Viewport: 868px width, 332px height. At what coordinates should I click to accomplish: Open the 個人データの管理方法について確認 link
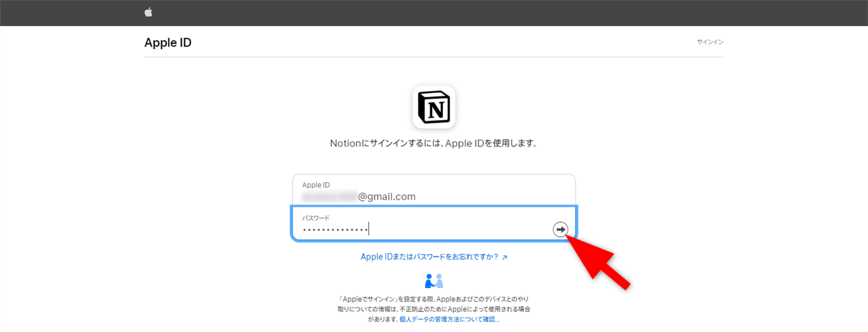[x=449, y=319]
